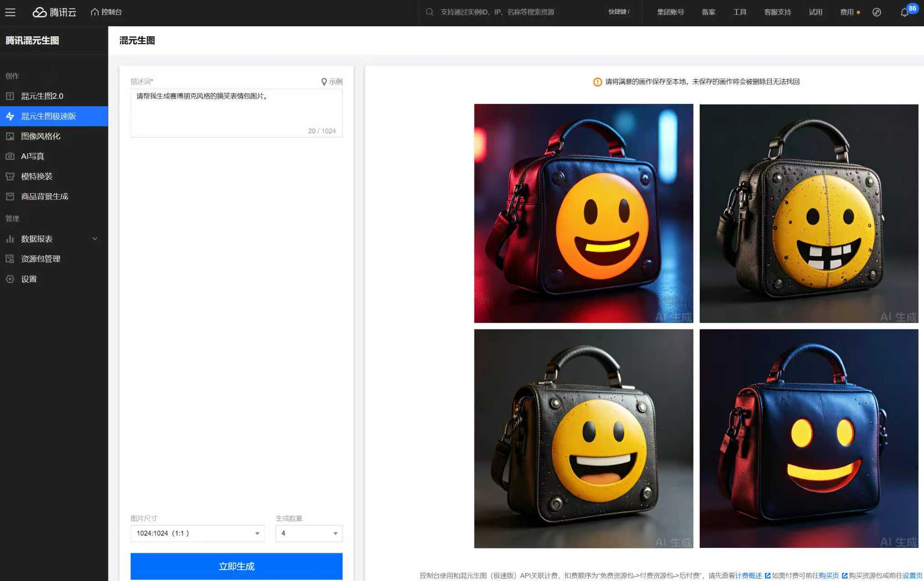The width and height of the screenshot is (924, 581).
Task: Open 商品背景生成 sidebar item
Action: (x=44, y=197)
